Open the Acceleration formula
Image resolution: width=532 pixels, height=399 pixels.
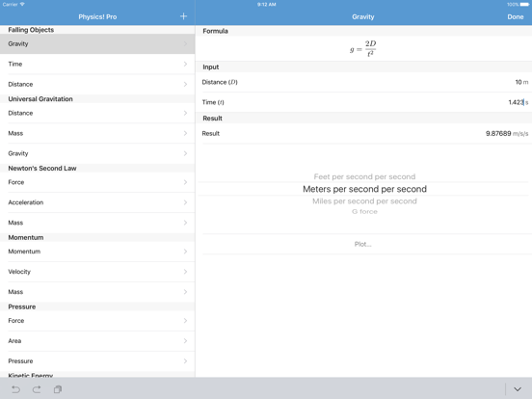pyautogui.click(x=97, y=202)
